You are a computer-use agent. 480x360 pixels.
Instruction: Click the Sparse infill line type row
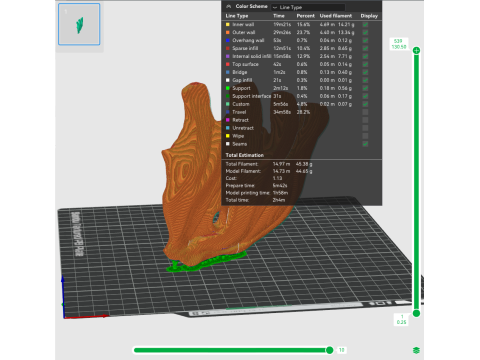click(x=302, y=48)
